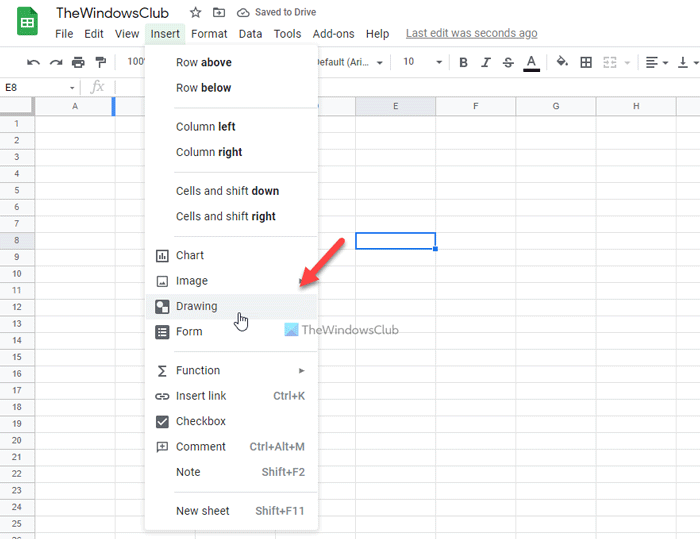Toggle bold formatting
The height and width of the screenshot is (539, 700).
click(x=463, y=63)
